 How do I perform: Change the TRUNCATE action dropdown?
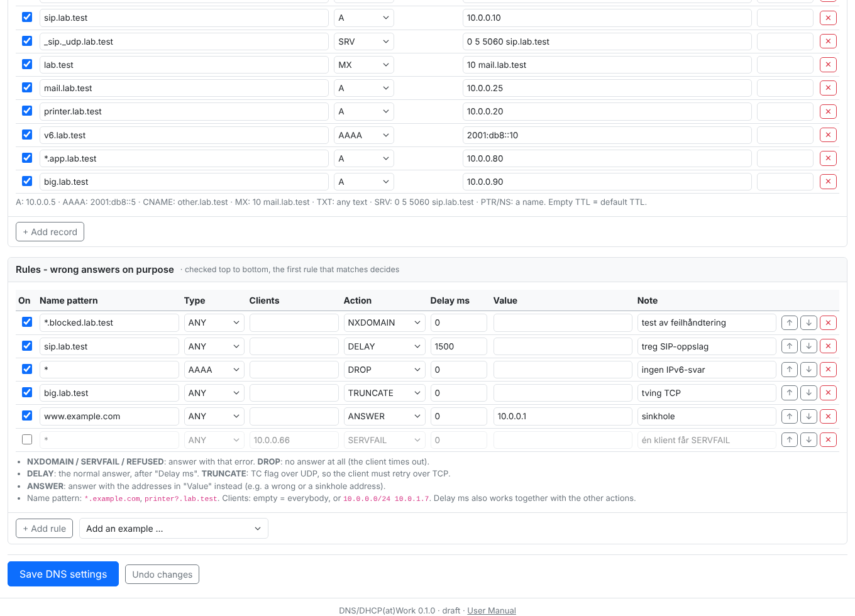pyautogui.click(x=384, y=393)
